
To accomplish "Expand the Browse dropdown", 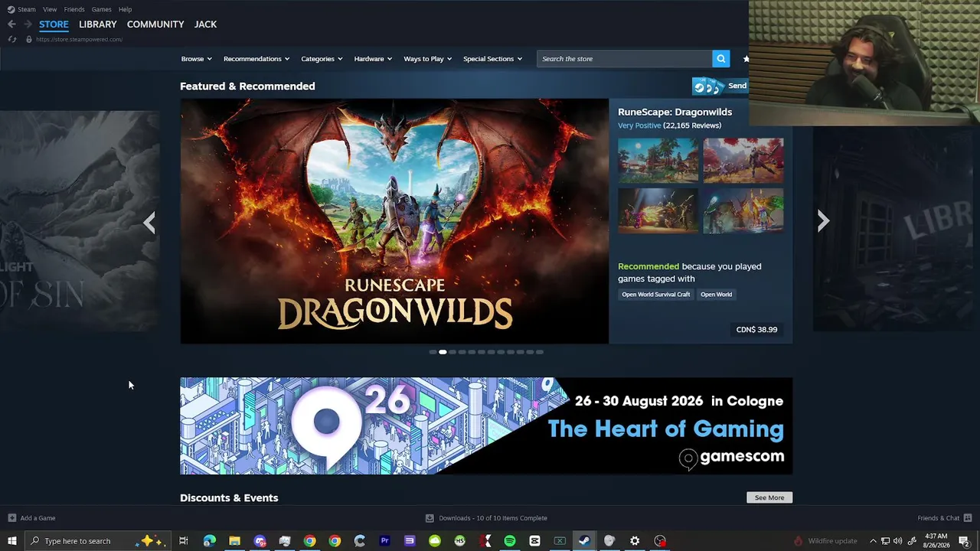I will point(196,59).
